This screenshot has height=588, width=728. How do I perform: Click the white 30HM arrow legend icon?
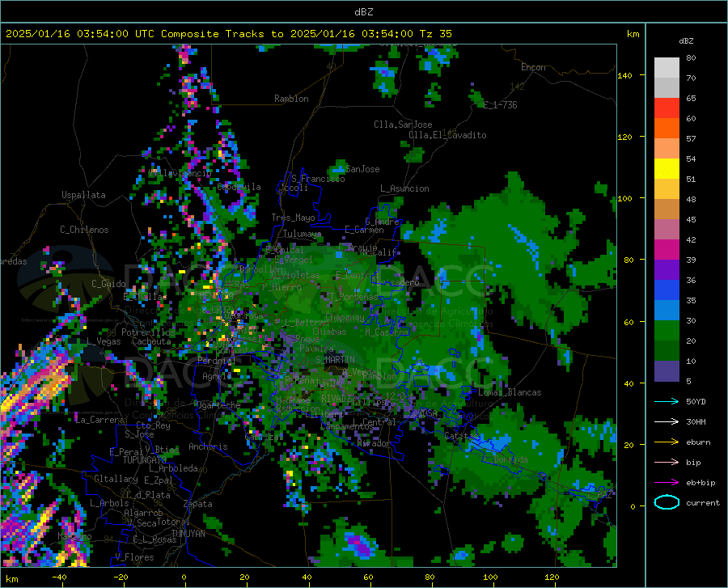[x=667, y=422]
